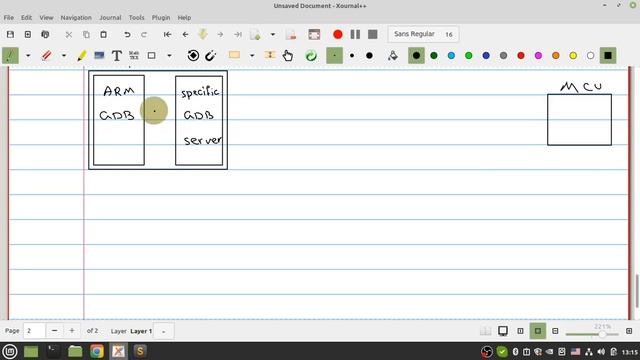
Task: Pick the light blue color swatch
Action: (451, 56)
